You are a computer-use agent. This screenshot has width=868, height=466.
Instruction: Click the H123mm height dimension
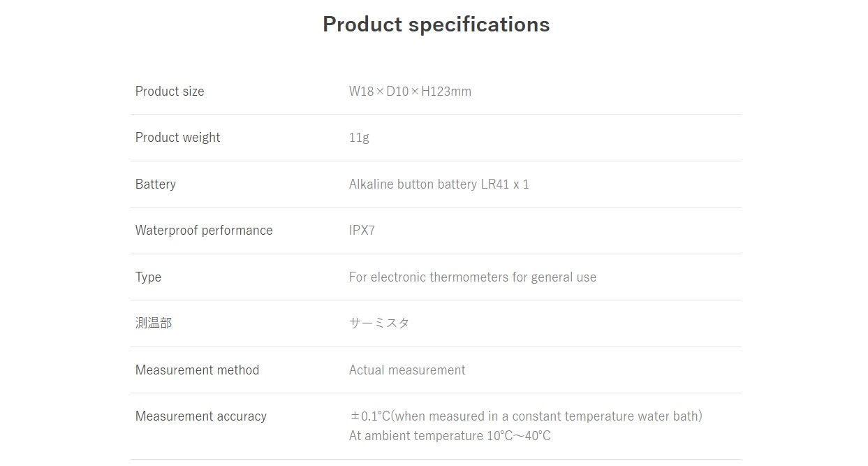point(446,92)
